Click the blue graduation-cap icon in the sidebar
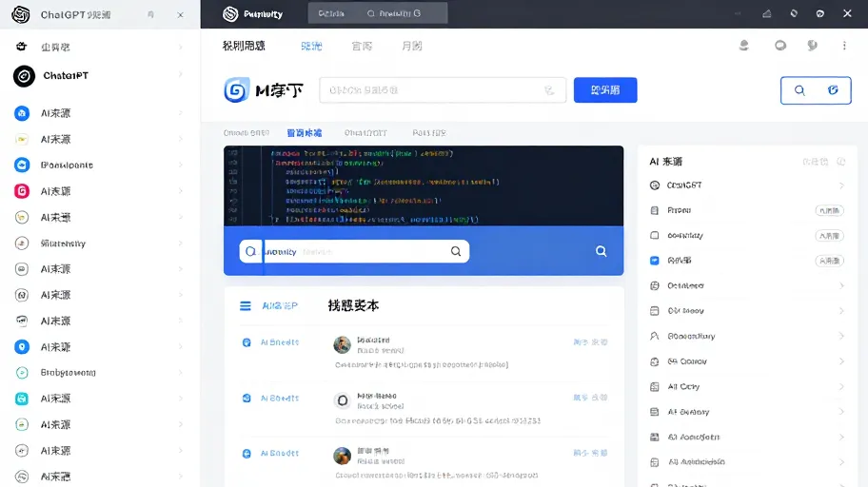Screen dimensions: 868x487 [22, 165]
